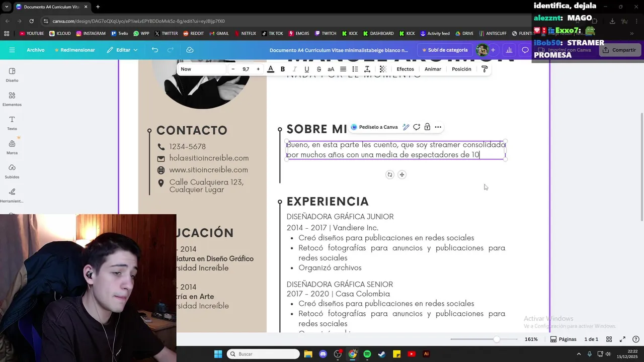Click Redimensionar in top bar

coord(74,50)
